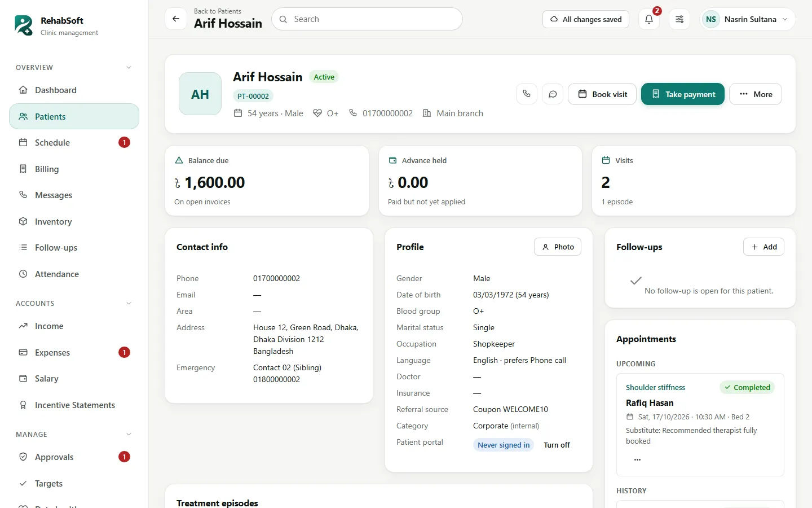The height and width of the screenshot is (508, 812).
Task: Collapse the Overview section
Action: click(129, 68)
